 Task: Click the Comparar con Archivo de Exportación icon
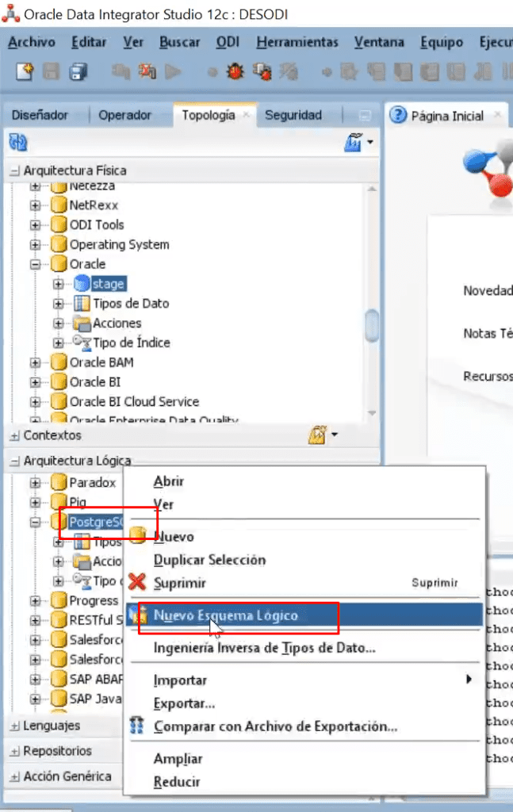[x=136, y=726]
